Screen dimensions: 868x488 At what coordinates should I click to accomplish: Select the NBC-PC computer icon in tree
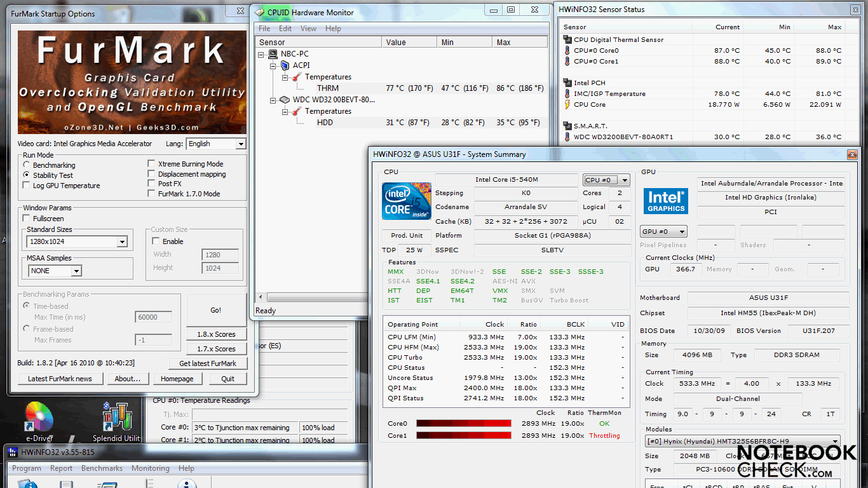point(273,54)
